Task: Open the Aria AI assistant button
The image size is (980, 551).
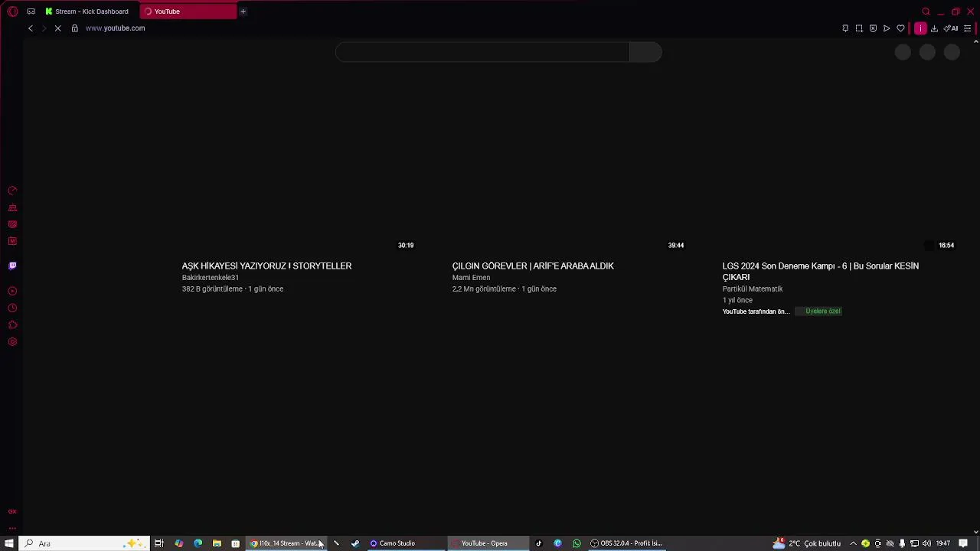Action: tap(952, 28)
